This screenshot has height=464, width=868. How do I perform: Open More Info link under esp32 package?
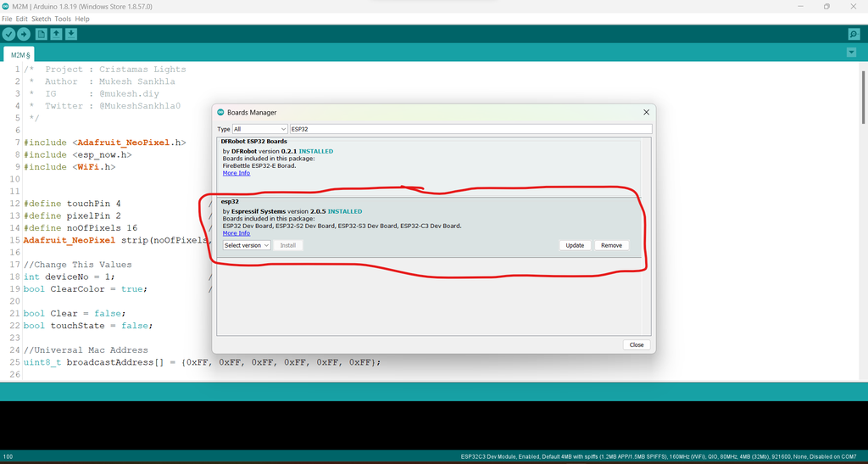point(236,233)
